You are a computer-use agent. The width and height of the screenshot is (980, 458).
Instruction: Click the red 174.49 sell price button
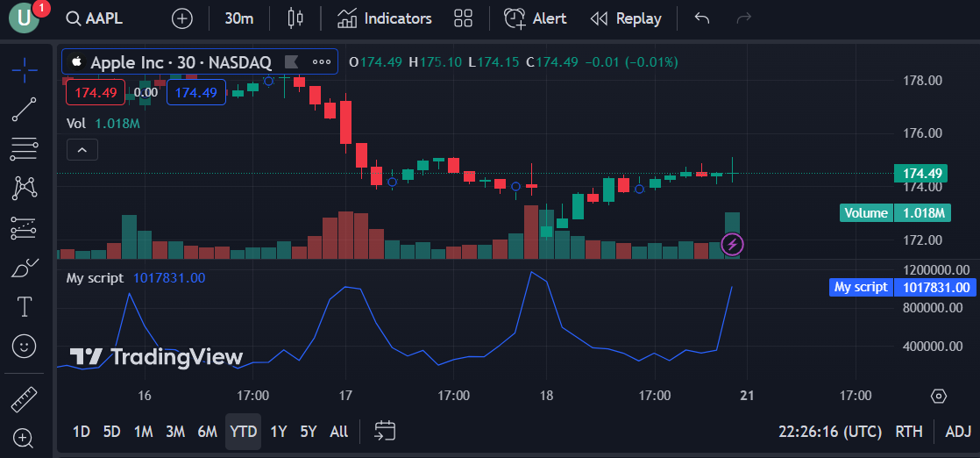[96, 93]
